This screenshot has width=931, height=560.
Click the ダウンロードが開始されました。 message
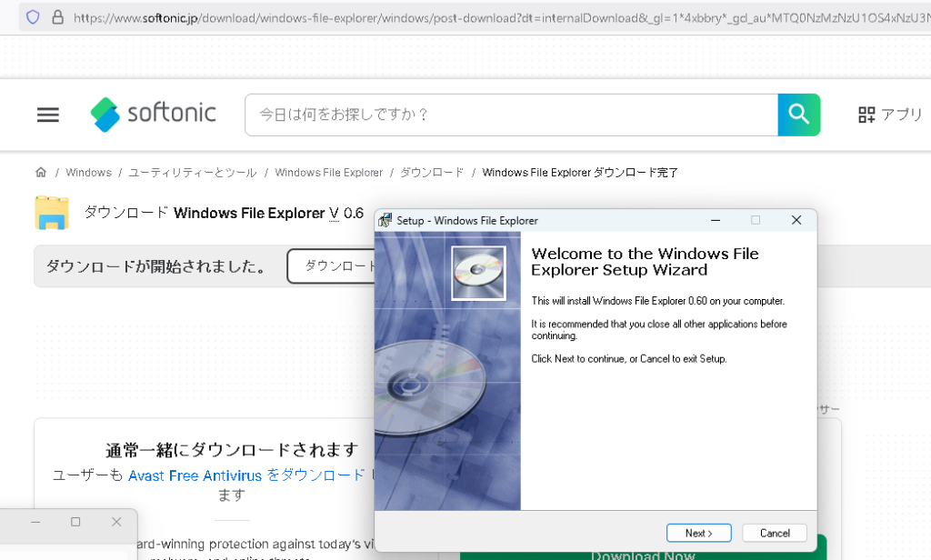pos(157,266)
